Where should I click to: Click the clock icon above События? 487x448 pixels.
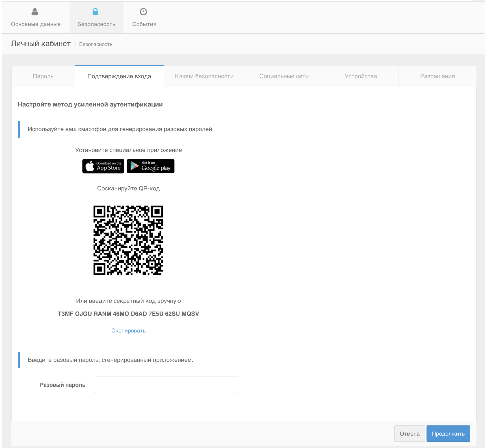point(143,12)
